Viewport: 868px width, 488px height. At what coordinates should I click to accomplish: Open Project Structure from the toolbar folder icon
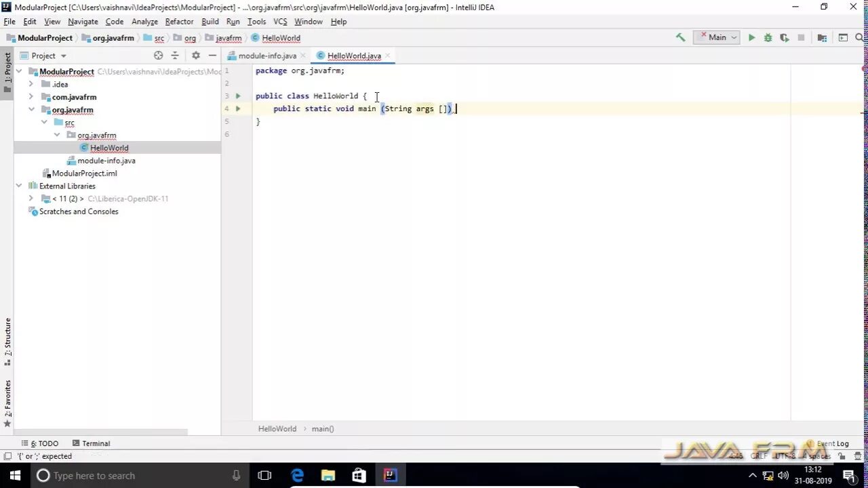click(x=822, y=38)
